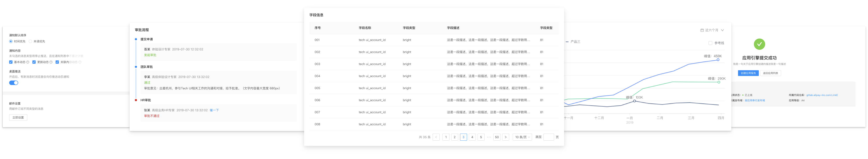Viewport: 868px width, 159px height.
Task: Open the 近六个月 date range dropdown
Action: [712, 30]
